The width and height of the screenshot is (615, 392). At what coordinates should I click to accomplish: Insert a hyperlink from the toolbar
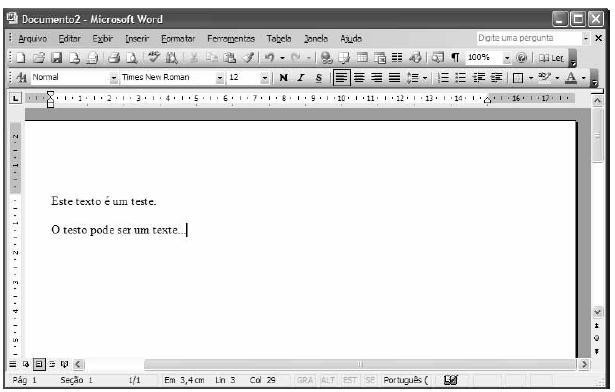(326, 58)
